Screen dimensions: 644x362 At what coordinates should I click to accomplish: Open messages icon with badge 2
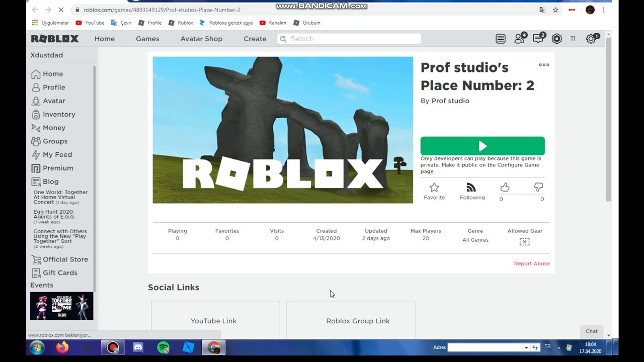[x=538, y=38]
